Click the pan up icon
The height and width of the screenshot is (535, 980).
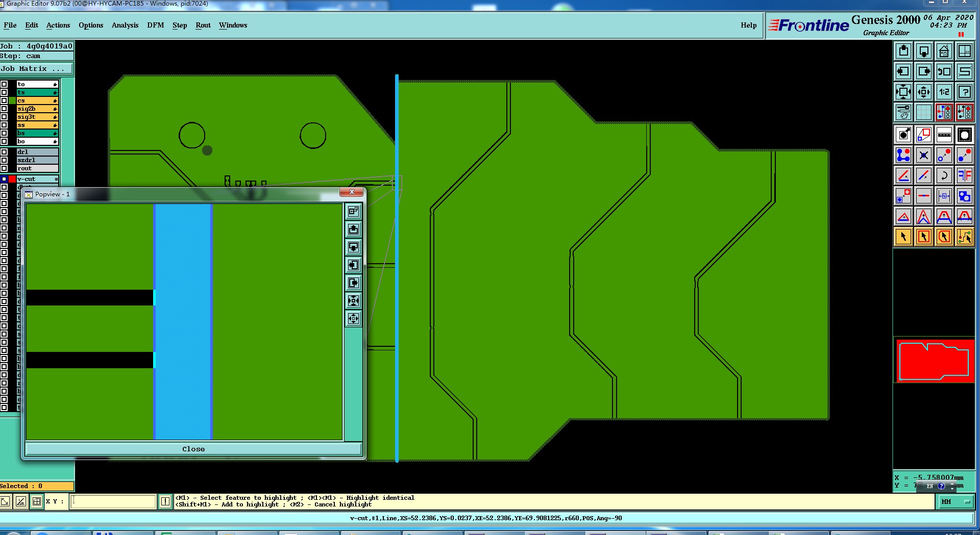903,51
